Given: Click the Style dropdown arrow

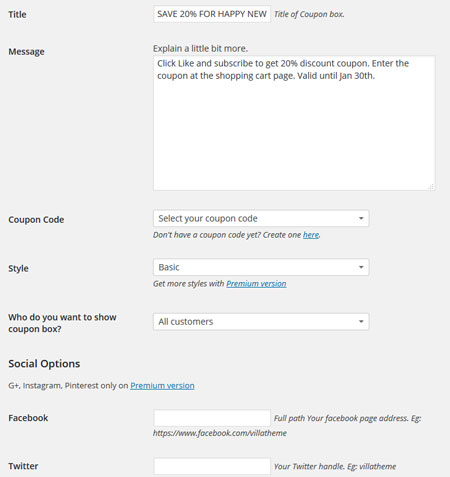Looking at the screenshot, I should tap(361, 267).
